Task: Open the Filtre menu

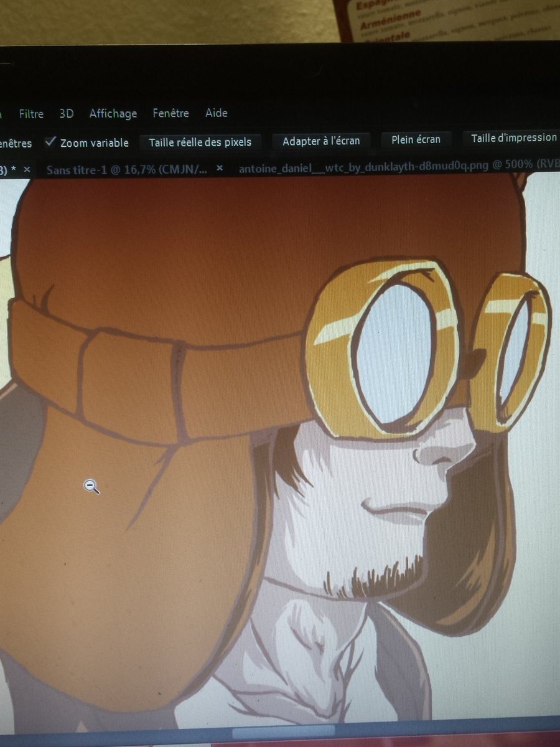Action: tap(31, 114)
